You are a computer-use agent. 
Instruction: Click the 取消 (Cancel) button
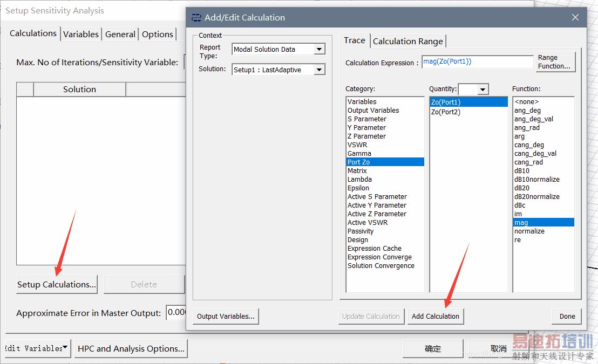[x=499, y=349]
